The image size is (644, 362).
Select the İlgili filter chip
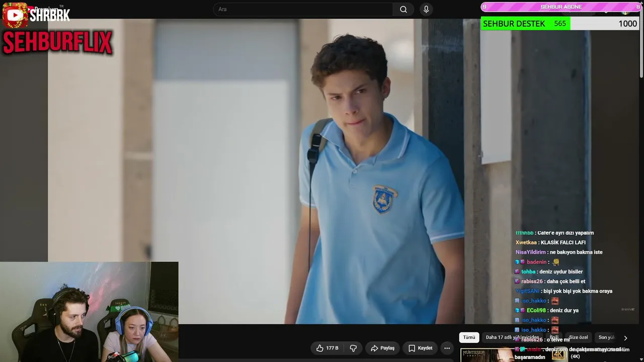554,337
